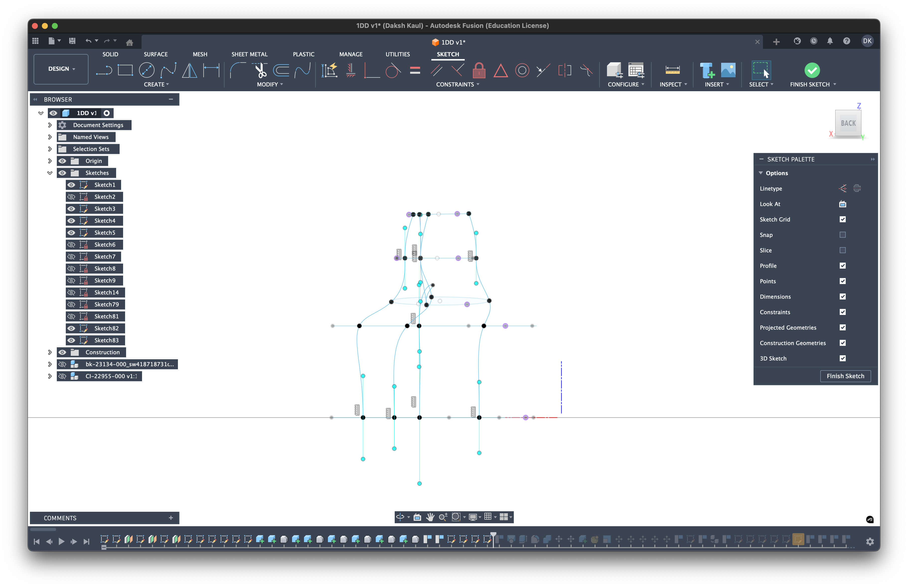
Task: Select the Trim scissors tool
Action: coord(260,71)
